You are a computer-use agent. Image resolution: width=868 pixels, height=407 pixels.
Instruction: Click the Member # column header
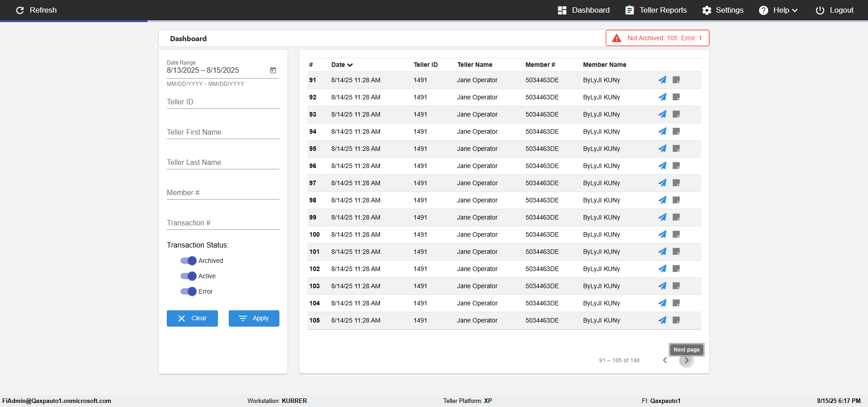coord(540,65)
